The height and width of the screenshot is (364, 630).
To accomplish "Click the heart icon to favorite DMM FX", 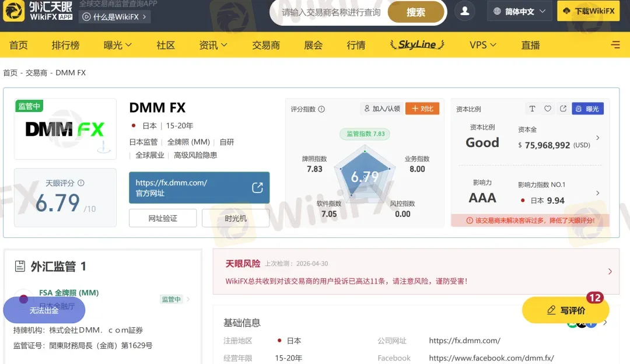I will pyautogui.click(x=548, y=108).
